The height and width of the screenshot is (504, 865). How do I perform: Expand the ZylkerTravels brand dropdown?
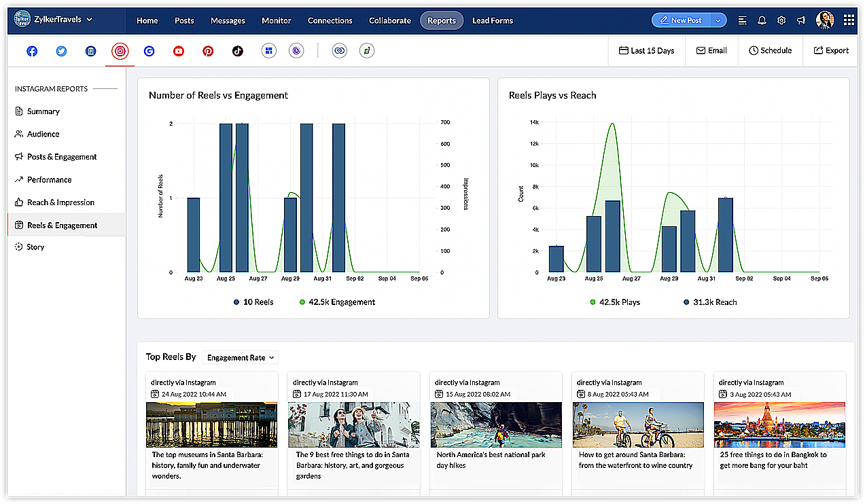point(90,20)
